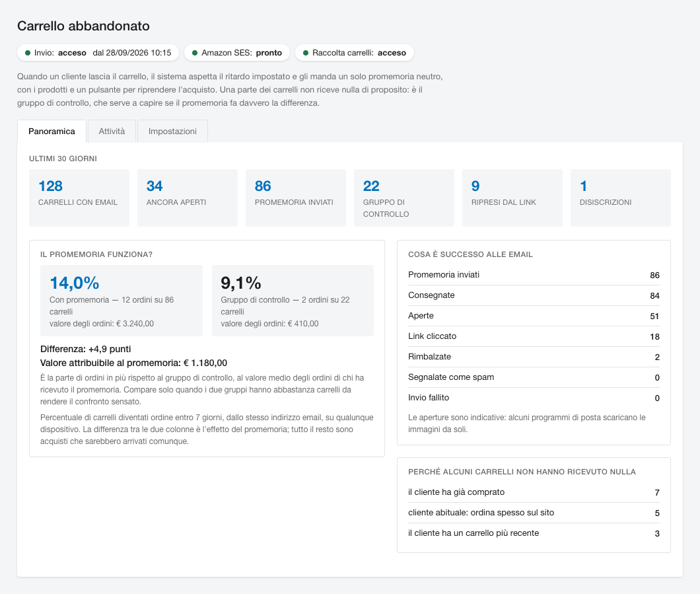Select the 22 Gruppo di controllo card
Screen dimensions: 700x594
pyautogui.click(x=404, y=198)
